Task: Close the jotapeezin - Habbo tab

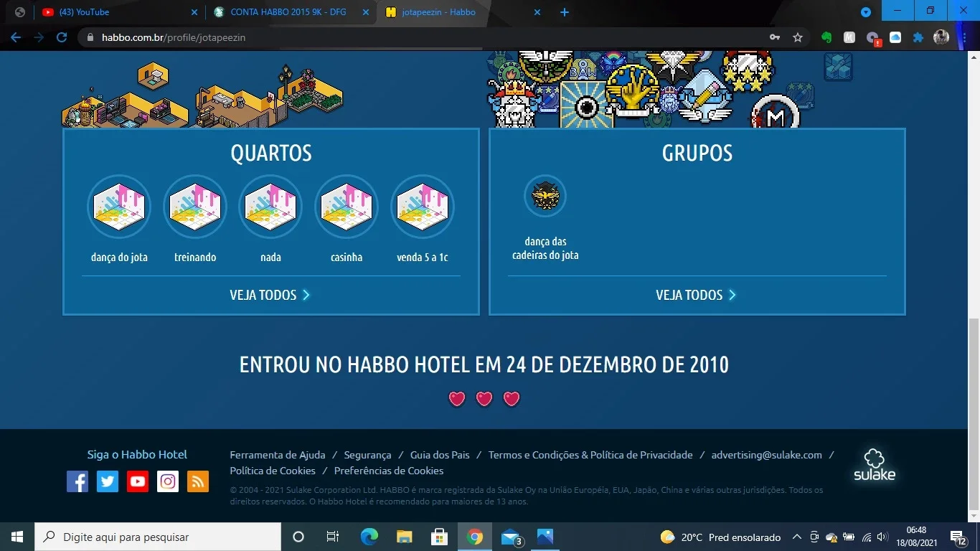Action: [x=537, y=12]
